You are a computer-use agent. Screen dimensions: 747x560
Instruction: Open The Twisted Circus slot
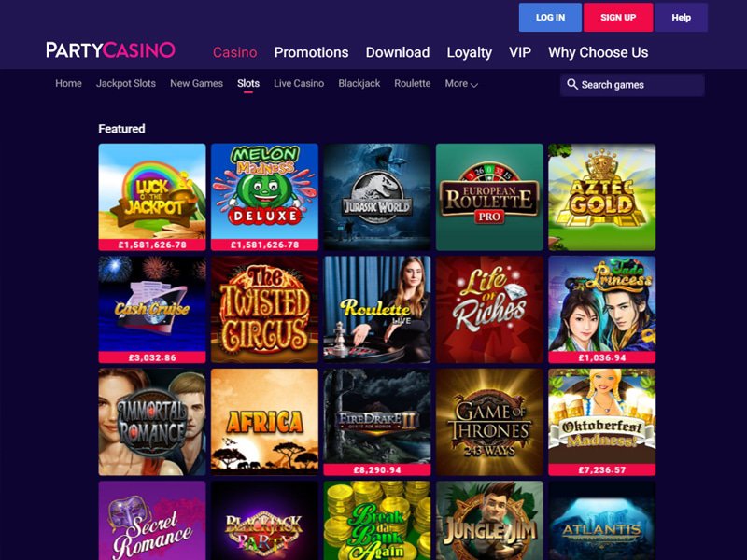point(264,310)
